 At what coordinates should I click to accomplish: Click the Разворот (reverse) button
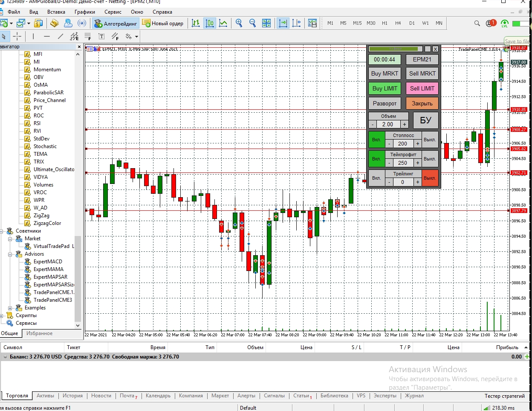385,103
